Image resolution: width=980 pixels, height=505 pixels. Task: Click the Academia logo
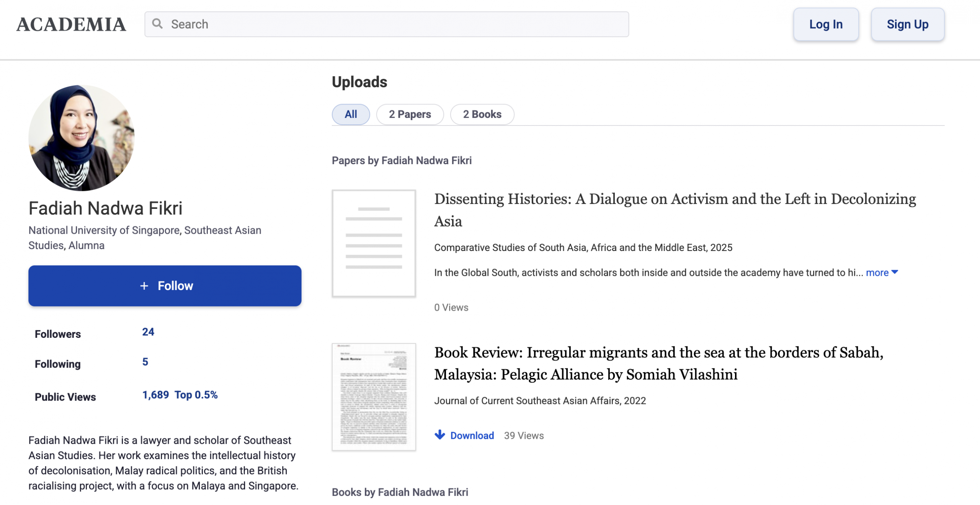click(x=71, y=24)
